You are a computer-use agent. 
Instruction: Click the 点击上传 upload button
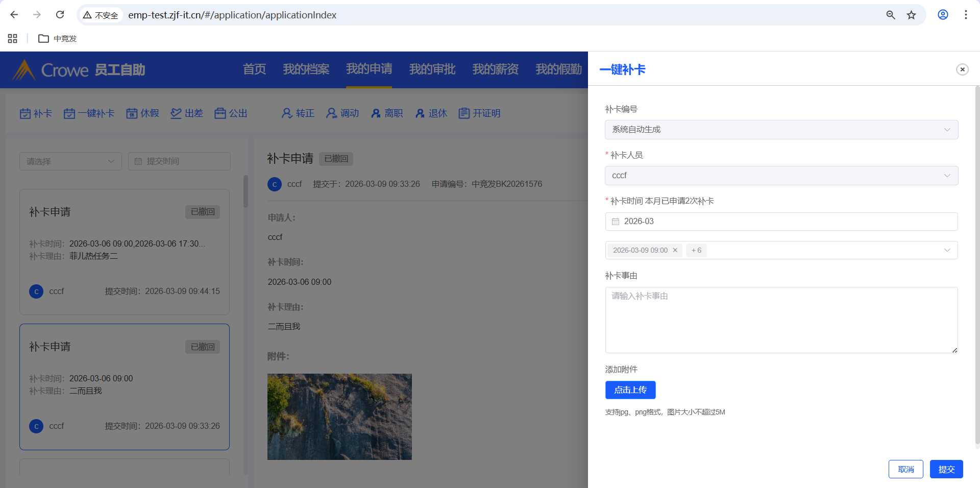click(x=630, y=390)
